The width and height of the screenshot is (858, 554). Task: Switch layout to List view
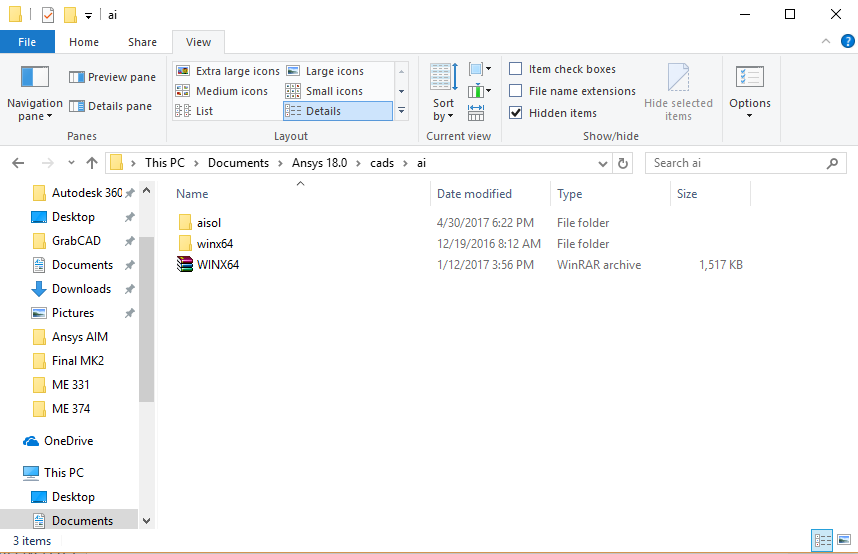[194, 111]
